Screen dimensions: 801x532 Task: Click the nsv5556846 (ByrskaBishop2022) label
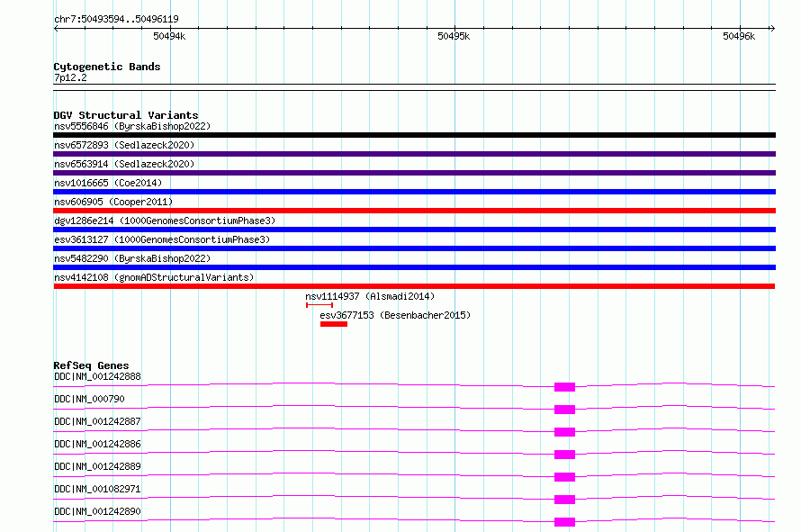point(132,126)
